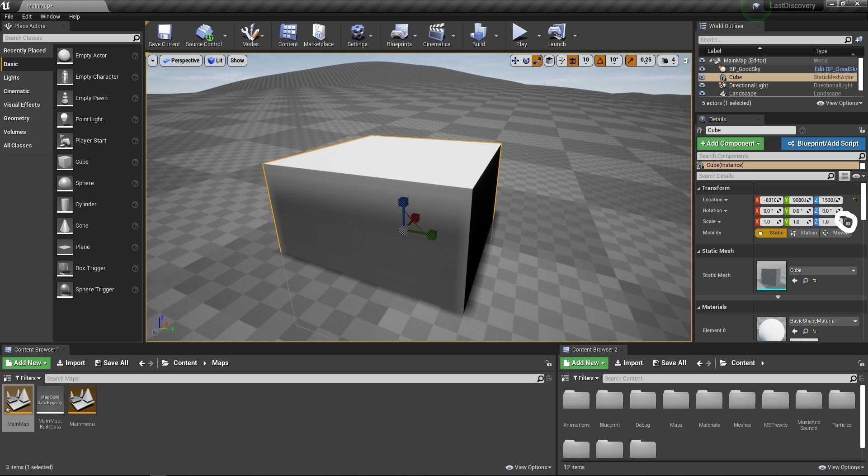Select the rotate gizmo mode in viewport
The image size is (868, 476).
(x=526, y=61)
